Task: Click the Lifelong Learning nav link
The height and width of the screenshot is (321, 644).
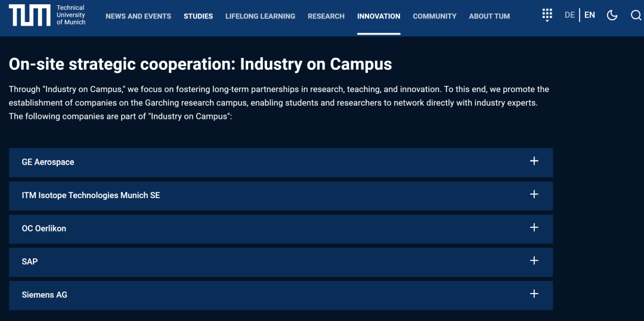Action: [x=260, y=16]
